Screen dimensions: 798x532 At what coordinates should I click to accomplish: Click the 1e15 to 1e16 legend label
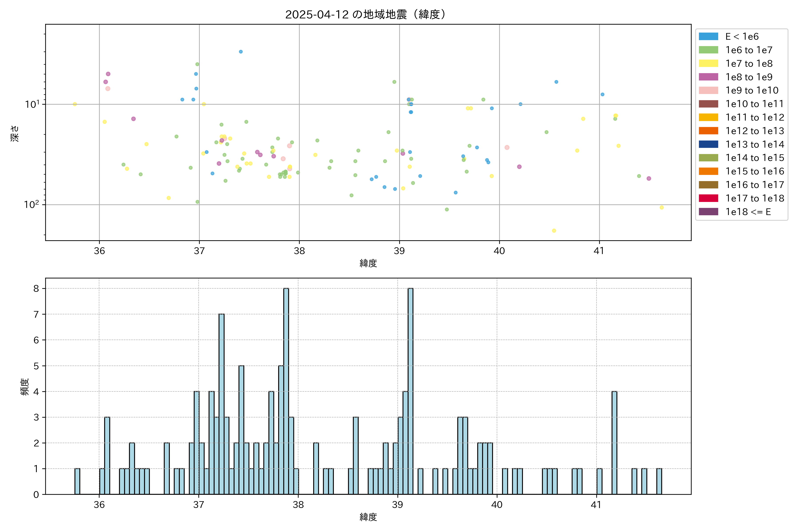click(755, 171)
